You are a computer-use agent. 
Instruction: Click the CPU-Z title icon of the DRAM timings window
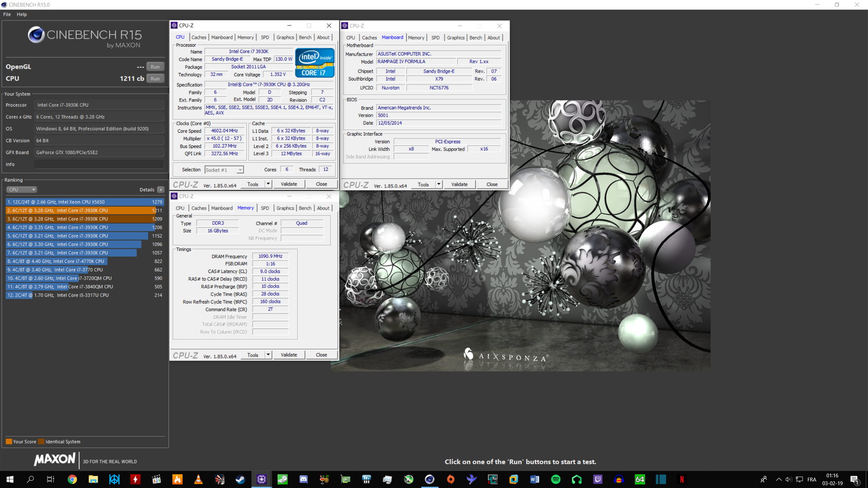click(x=174, y=196)
